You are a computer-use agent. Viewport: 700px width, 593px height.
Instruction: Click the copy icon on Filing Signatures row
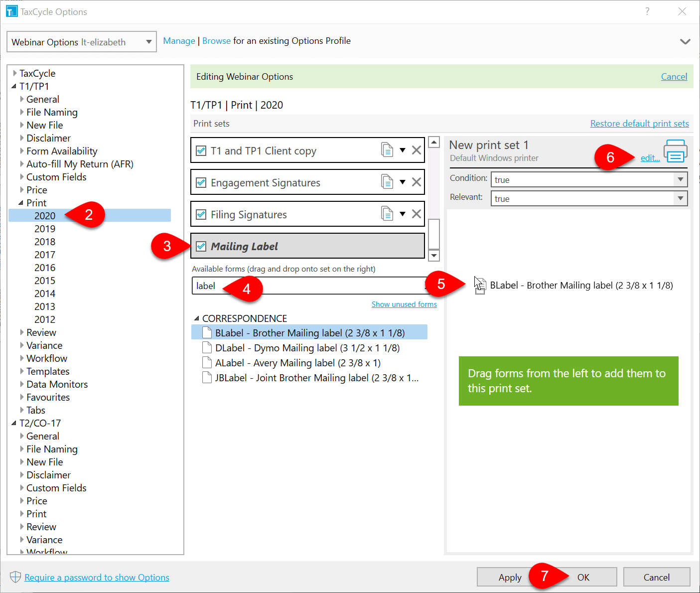[387, 214]
